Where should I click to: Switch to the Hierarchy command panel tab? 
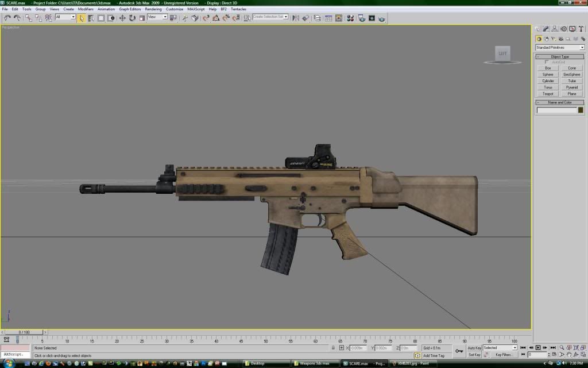[555, 29]
